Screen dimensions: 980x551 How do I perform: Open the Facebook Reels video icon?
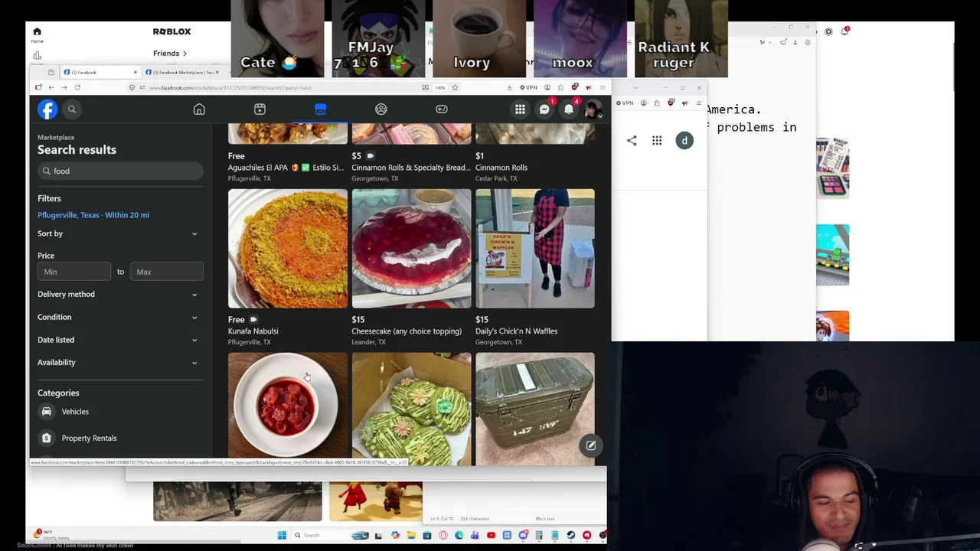pyautogui.click(x=260, y=109)
